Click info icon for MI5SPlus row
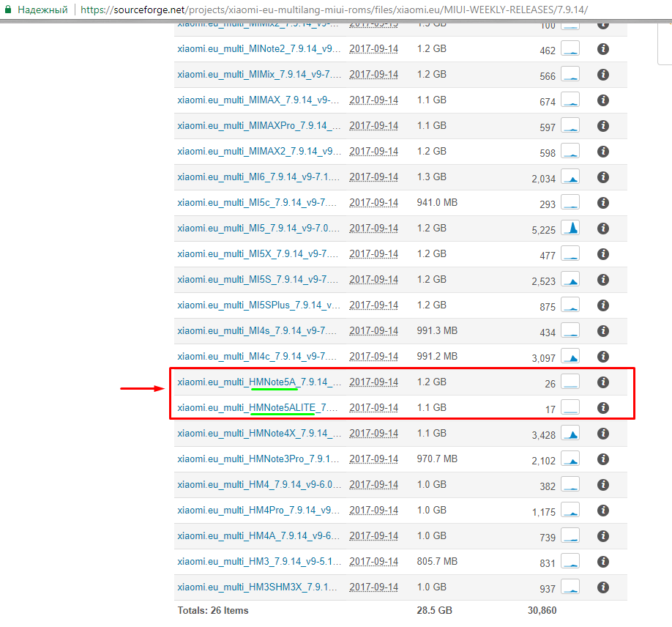 (x=602, y=305)
